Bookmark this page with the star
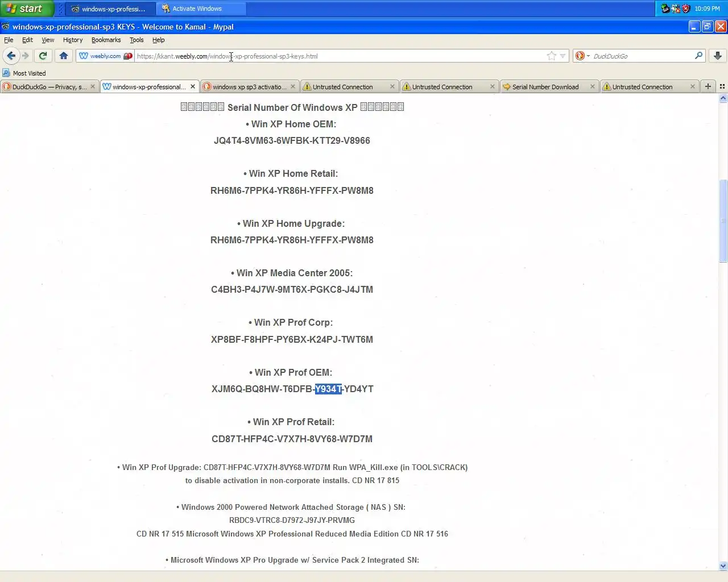728x582 pixels. [x=552, y=56]
